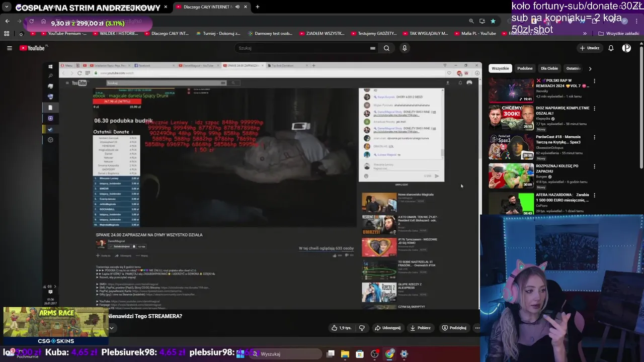Open options menu for ROZPOZNAJ KOLEGĘ video
Image resolution: width=644 pixels, height=362 pixels.
pos(594,166)
